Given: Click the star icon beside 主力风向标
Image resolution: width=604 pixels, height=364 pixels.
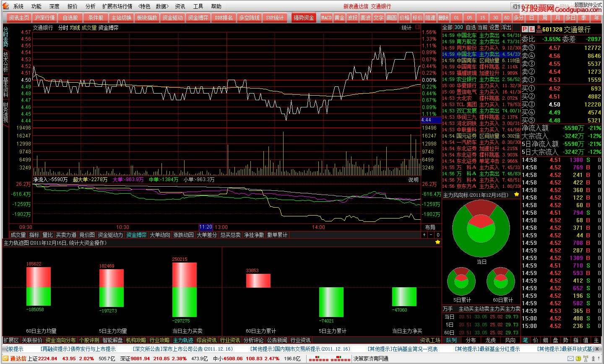Looking at the screenshot, I should tap(516, 195).
